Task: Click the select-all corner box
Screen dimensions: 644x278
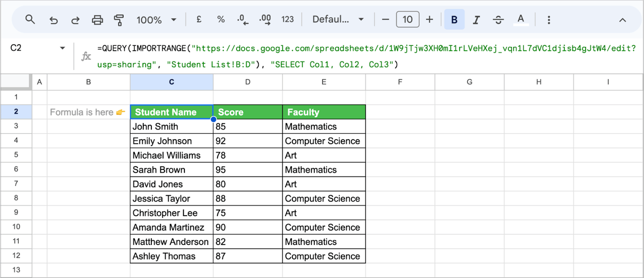Action: (16, 82)
